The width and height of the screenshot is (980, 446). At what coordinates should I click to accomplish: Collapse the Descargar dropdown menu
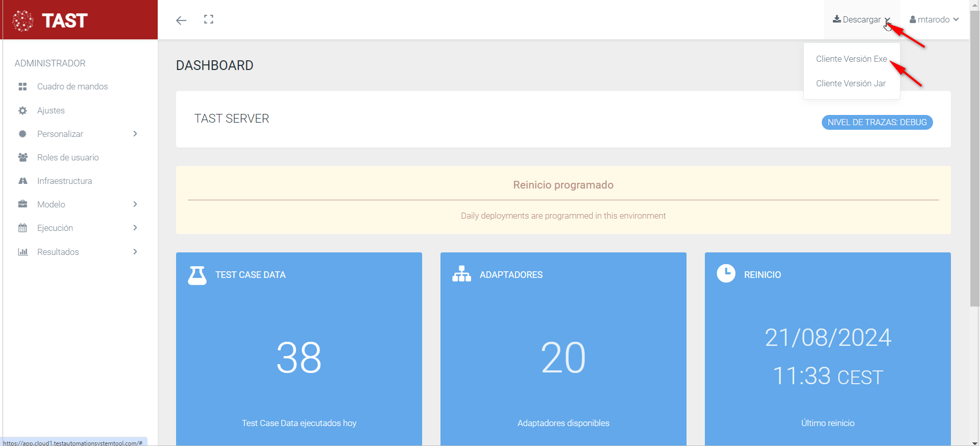(861, 19)
